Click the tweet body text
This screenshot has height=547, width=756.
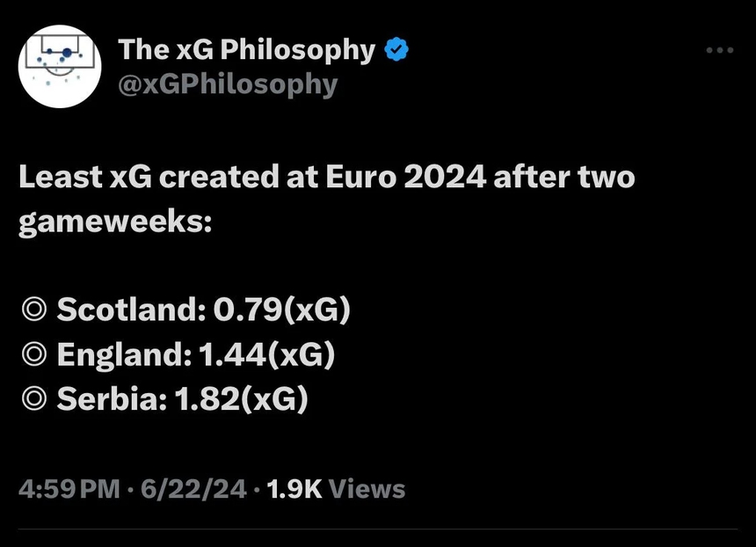pyautogui.click(x=325, y=198)
